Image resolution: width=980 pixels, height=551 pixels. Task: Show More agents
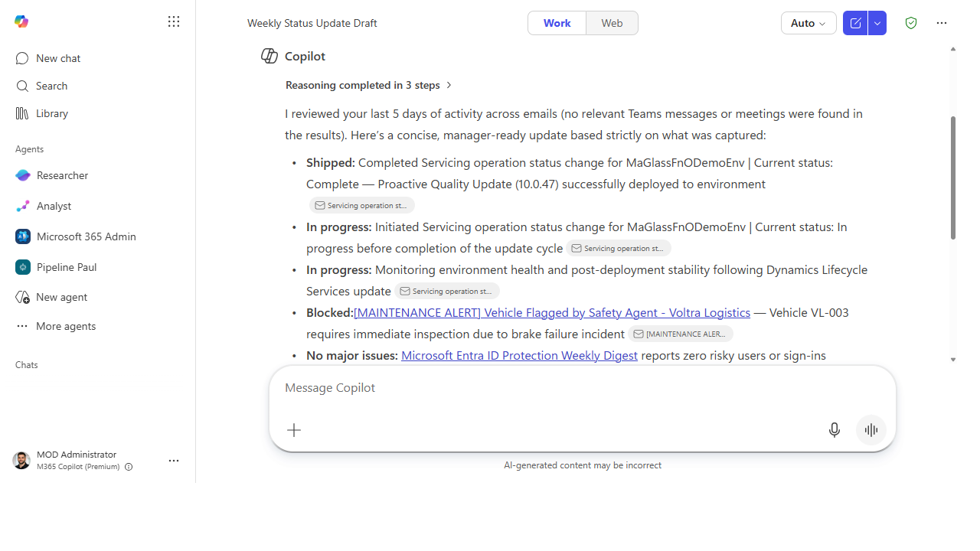[x=66, y=326]
